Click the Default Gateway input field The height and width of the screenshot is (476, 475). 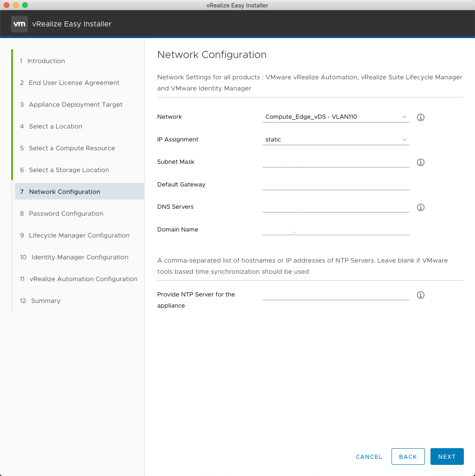click(x=336, y=185)
